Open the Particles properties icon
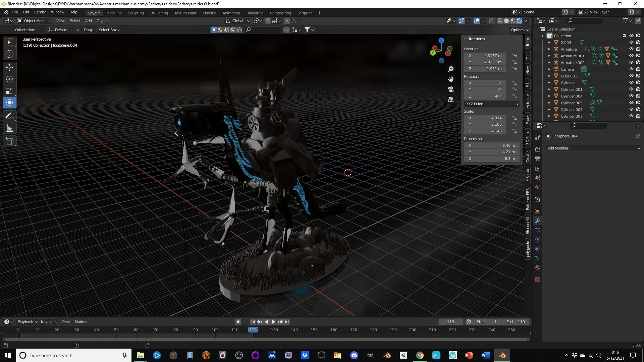 click(x=538, y=230)
